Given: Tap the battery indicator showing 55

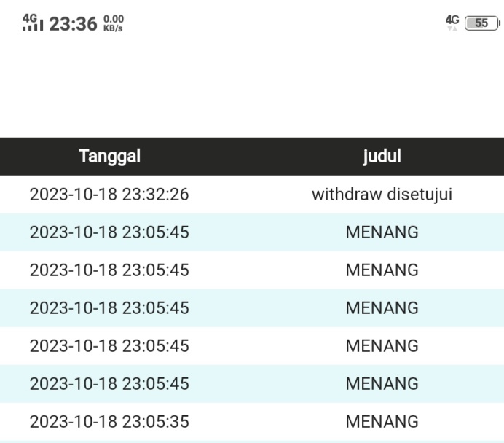Looking at the screenshot, I should (x=482, y=23).
